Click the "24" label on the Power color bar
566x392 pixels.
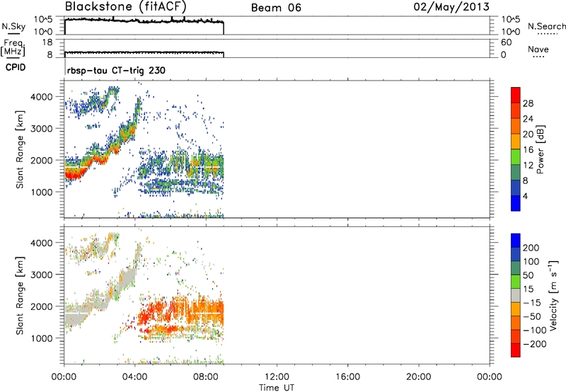[x=528, y=119]
